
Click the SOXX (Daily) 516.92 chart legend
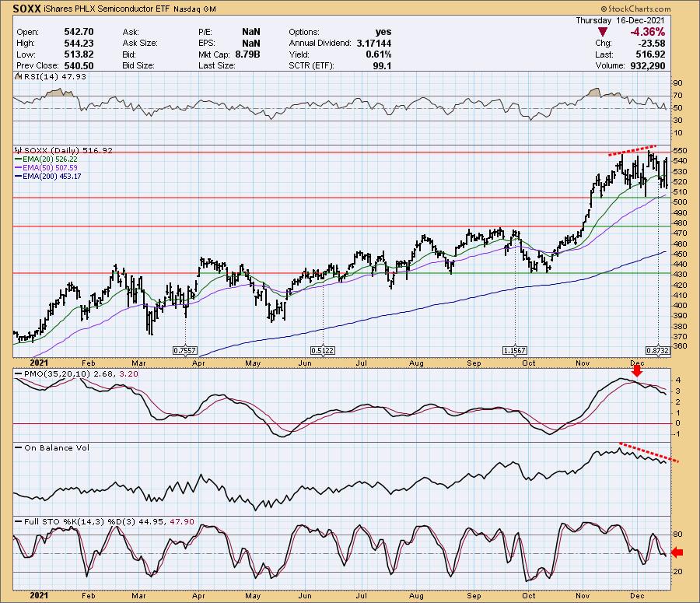pos(68,150)
